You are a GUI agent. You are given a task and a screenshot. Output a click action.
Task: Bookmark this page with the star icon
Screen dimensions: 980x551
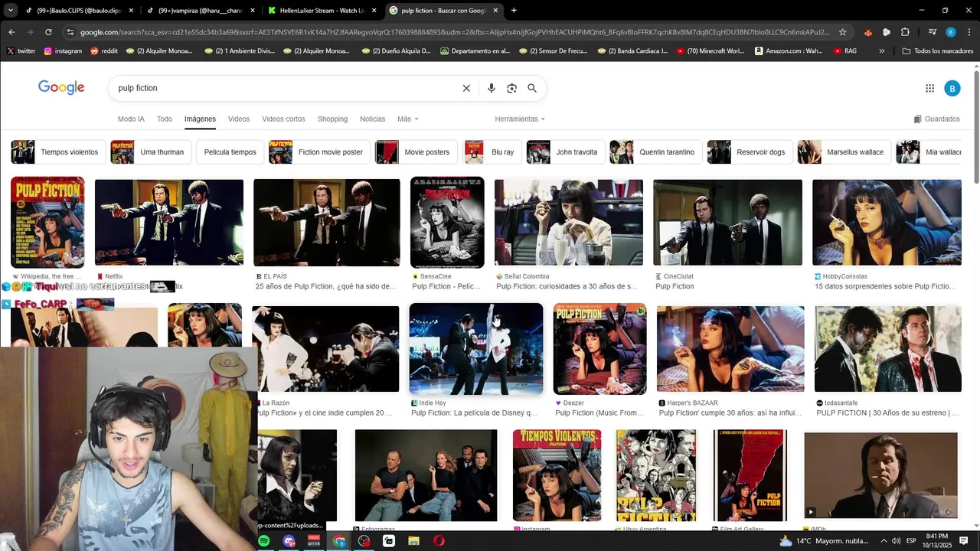pyautogui.click(x=843, y=32)
